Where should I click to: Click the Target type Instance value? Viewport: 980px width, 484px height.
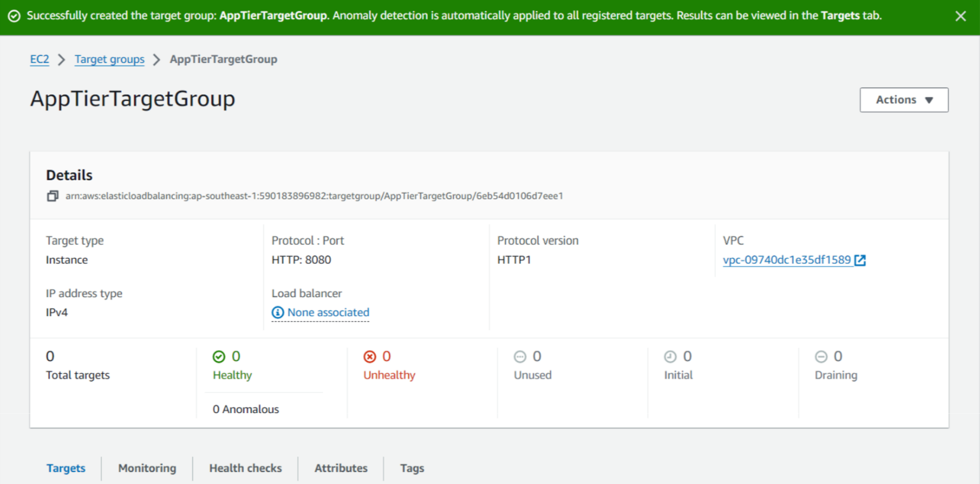(67, 260)
